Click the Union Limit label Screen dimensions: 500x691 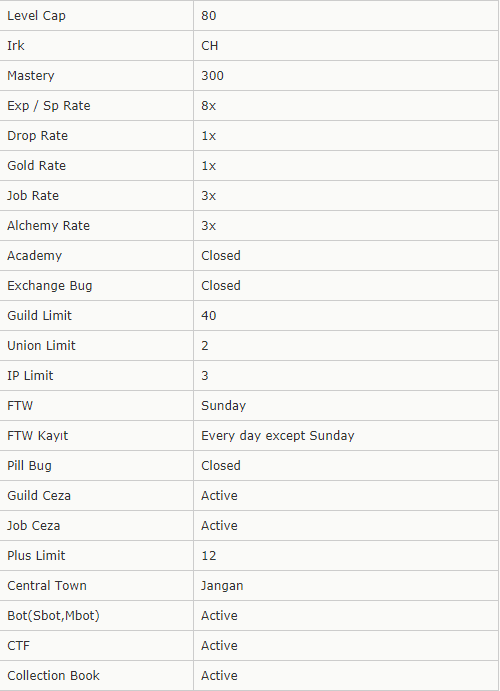pyautogui.click(x=41, y=346)
